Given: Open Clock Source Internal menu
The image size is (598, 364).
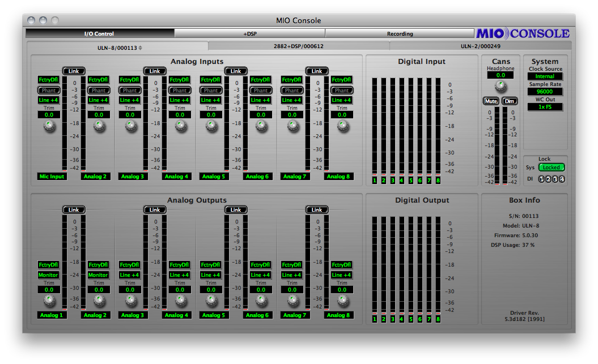Looking at the screenshot, I should 545,76.
